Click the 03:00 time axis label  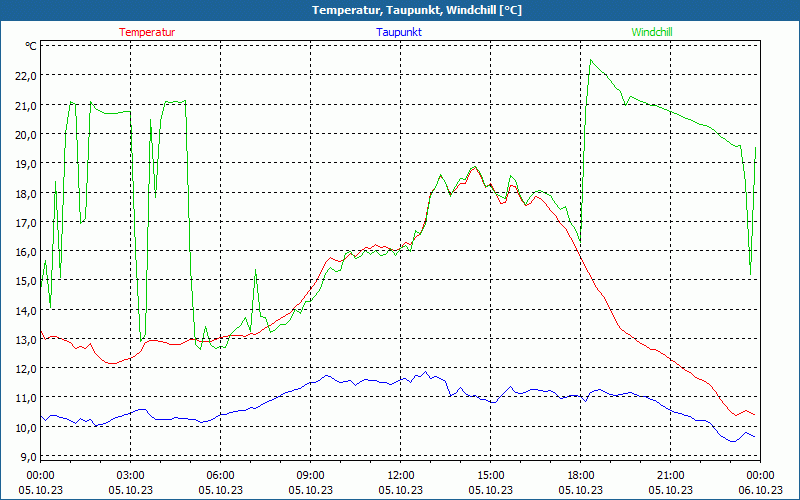click(131, 476)
